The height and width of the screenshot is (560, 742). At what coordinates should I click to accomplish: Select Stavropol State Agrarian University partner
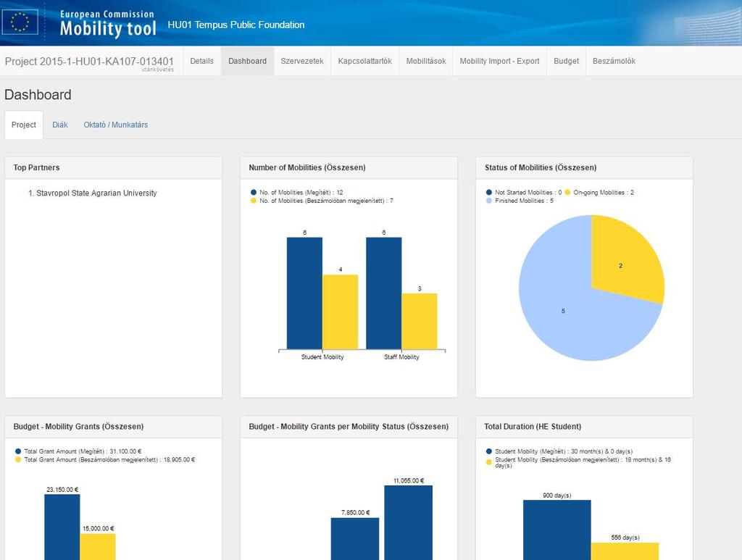pyautogui.click(x=96, y=193)
